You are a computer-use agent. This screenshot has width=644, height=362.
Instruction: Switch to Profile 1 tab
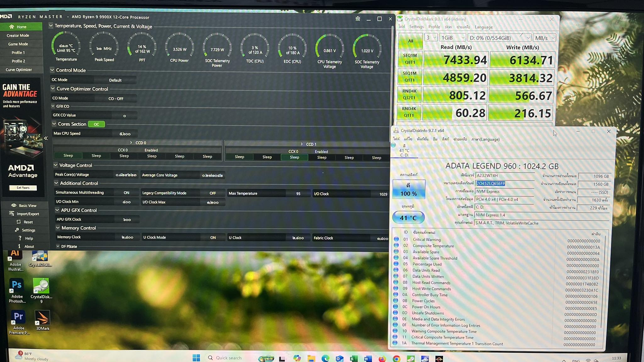click(18, 52)
